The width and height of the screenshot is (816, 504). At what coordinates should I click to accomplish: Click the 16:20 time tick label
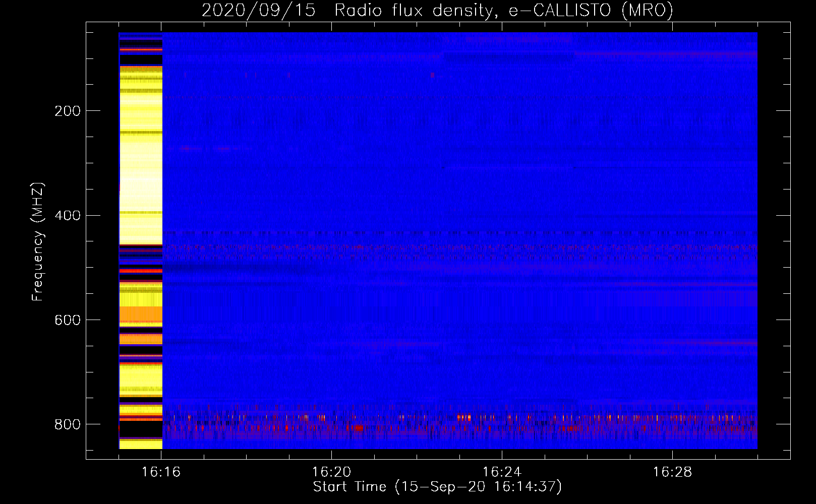331,472
